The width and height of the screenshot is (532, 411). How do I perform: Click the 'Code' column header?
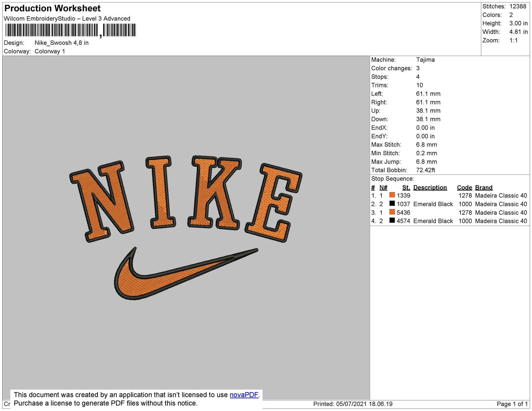[x=464, y=187]
